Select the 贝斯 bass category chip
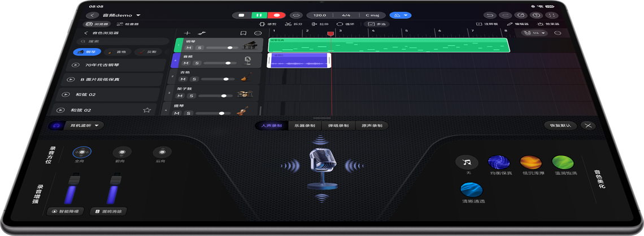 tap(148, 52)
